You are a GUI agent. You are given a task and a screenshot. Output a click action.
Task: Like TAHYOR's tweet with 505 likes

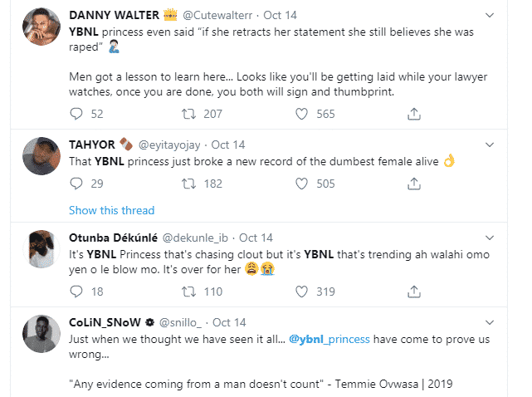(301, 183)
